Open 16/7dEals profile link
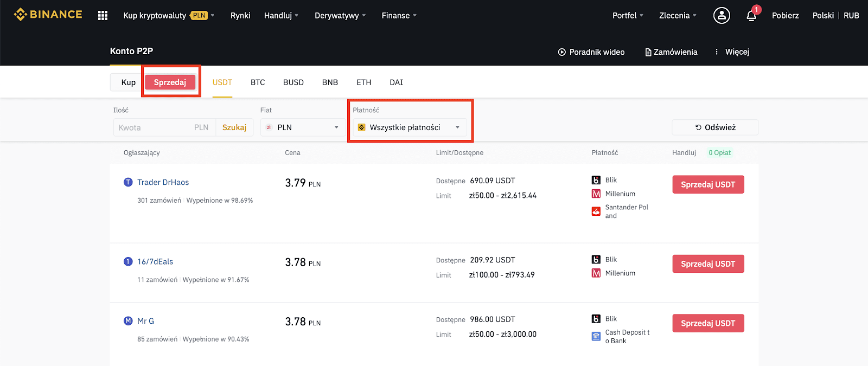 point(155,261)
